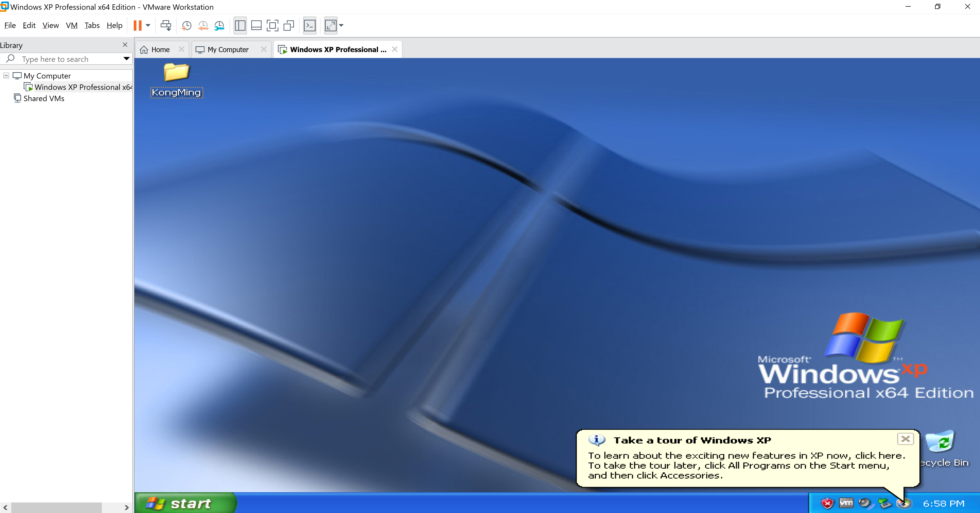Image resolution: width=980 pixels, height=513 pixels.
Task: Revert the VM to its snapshot
Action: 203,25
